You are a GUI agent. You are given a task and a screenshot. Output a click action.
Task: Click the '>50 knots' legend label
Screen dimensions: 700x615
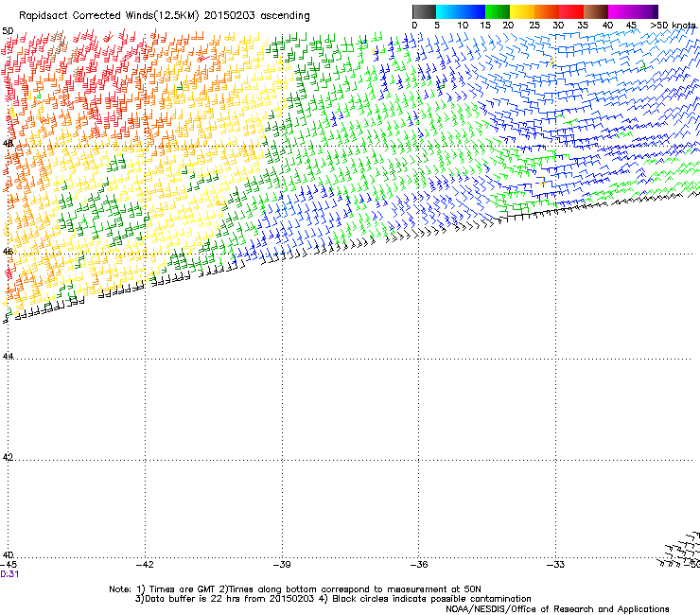[674, 26]
